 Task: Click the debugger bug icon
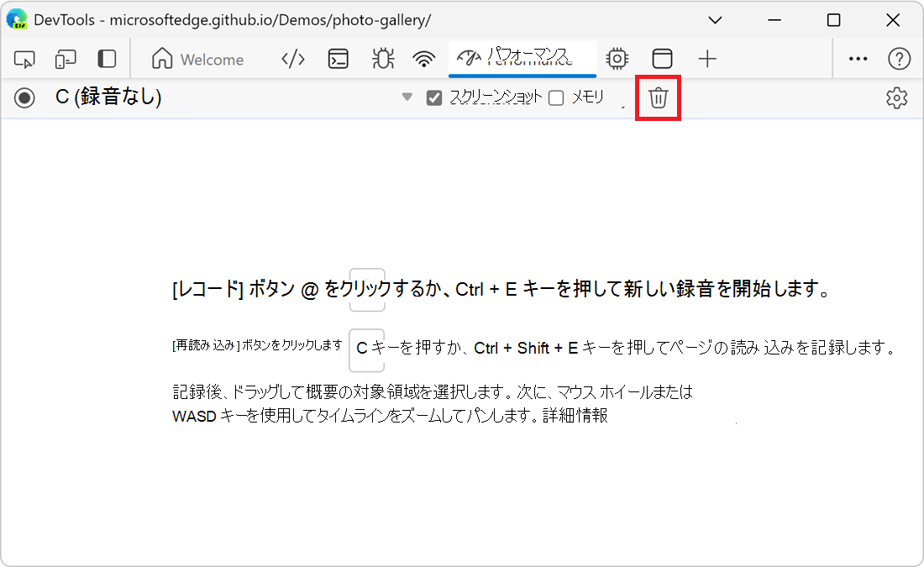382,59
